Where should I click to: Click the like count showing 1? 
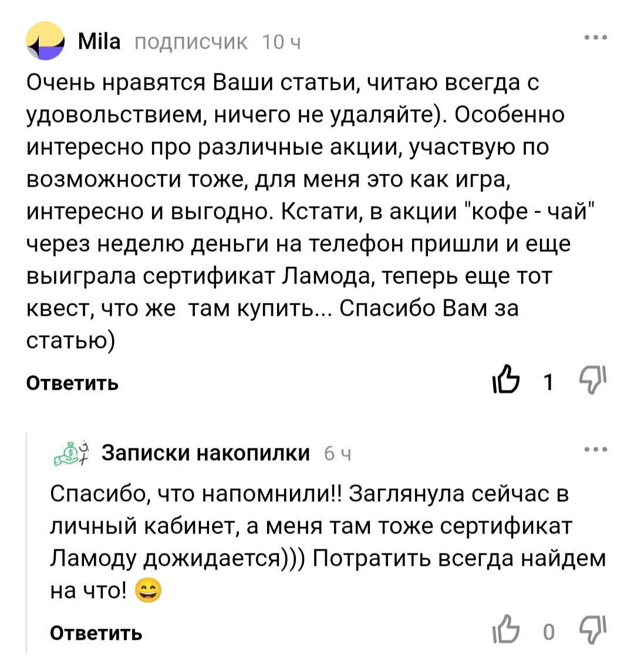tap(548, 381)
